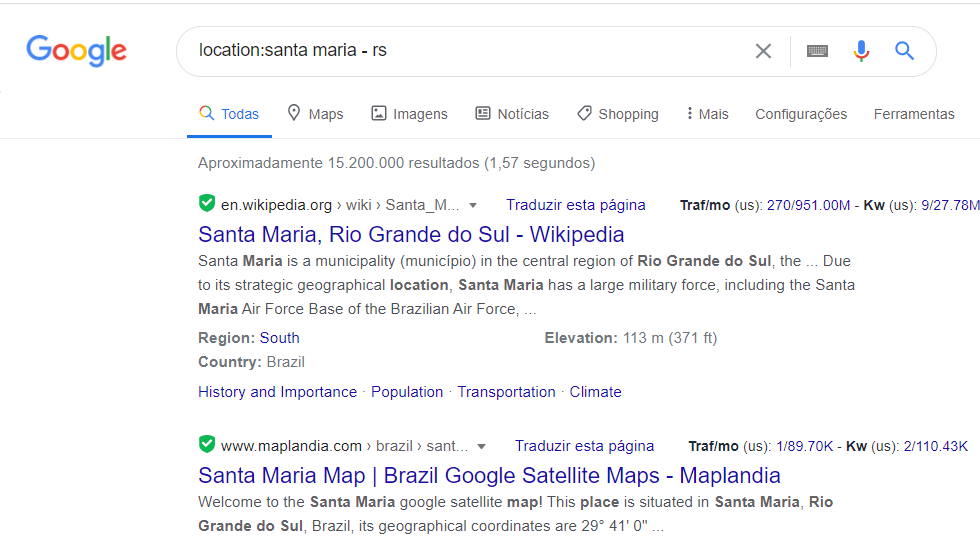Image resolution: width=980 pixels, height=557 pixels.
Task: Click Traduzir esta página for Wikipedia result
Action: [x=576, y=205]
